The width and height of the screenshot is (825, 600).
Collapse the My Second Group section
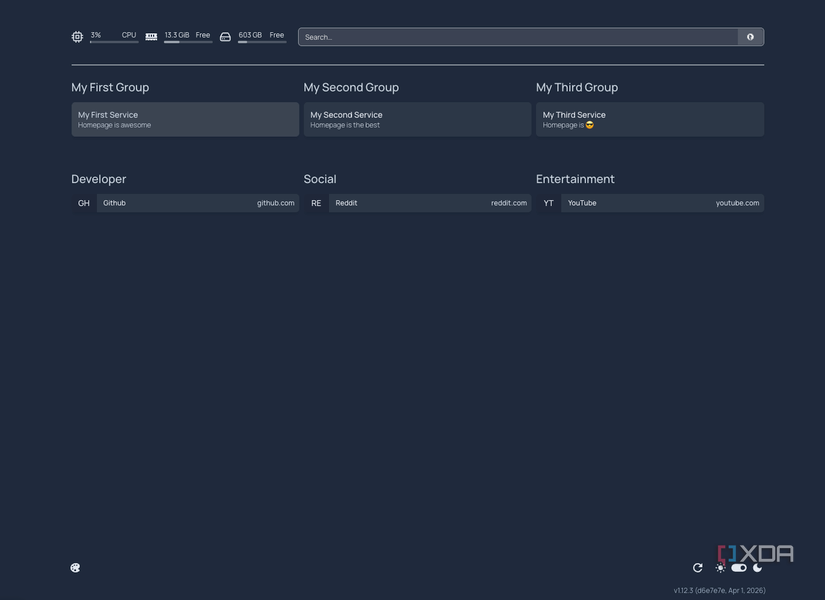pos(351,87)
